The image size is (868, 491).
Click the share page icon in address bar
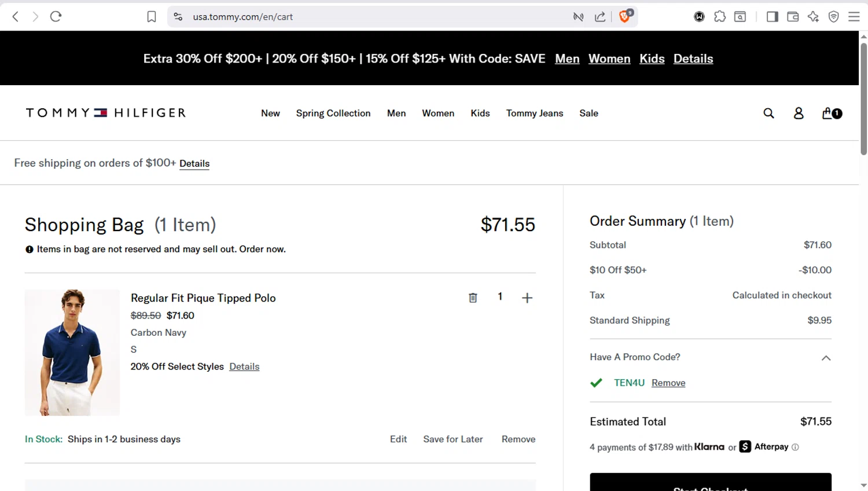(x=600, y=17)
